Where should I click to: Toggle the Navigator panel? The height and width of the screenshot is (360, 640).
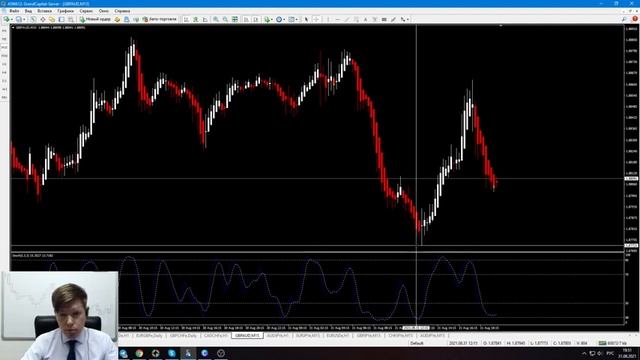[52, 19]
